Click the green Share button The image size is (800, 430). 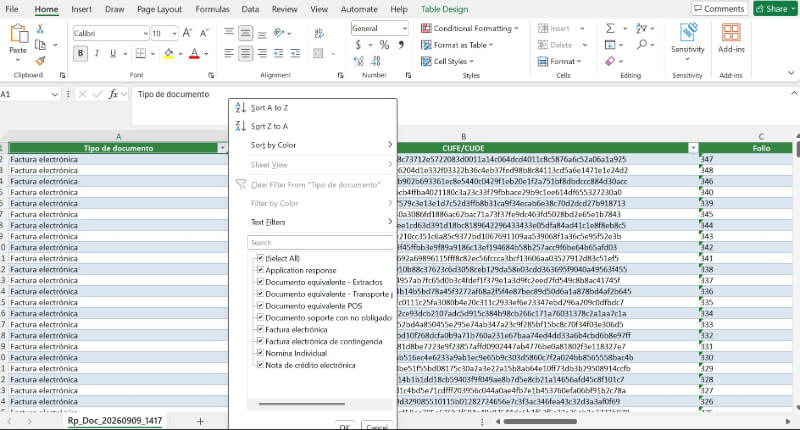[776, 9]
